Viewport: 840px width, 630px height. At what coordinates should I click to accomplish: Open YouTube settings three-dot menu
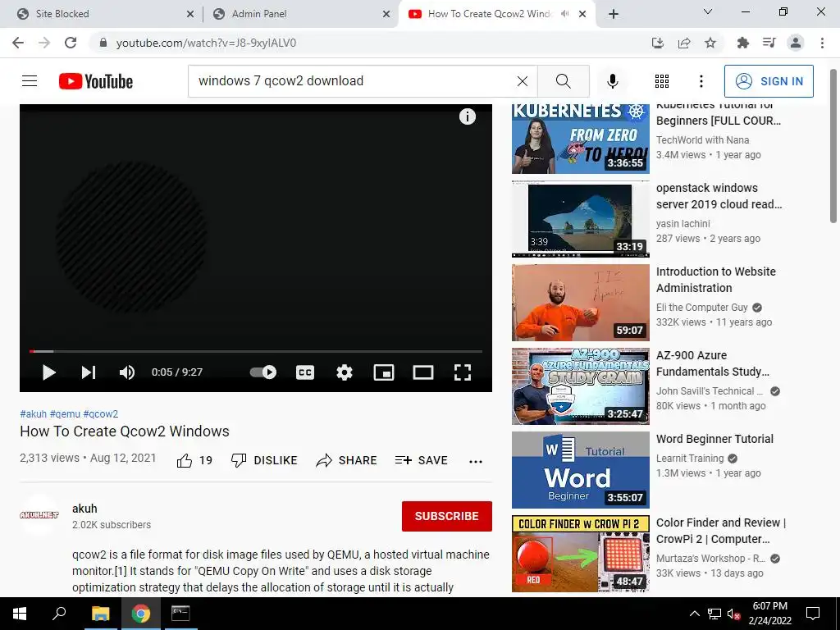pos(701,81)
